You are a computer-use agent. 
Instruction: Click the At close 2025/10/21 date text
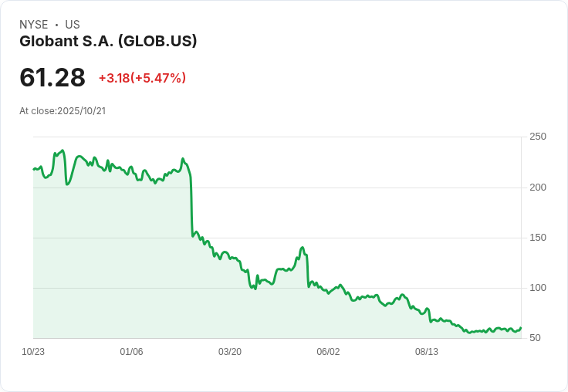(63, 111)
